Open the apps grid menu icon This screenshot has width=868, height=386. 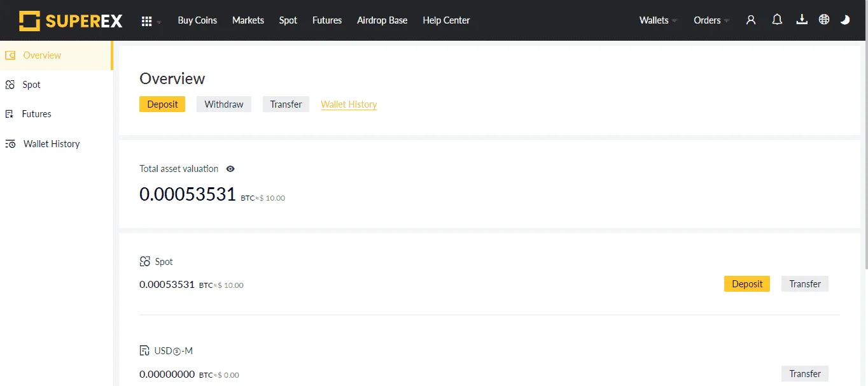(x=146, y=21)
